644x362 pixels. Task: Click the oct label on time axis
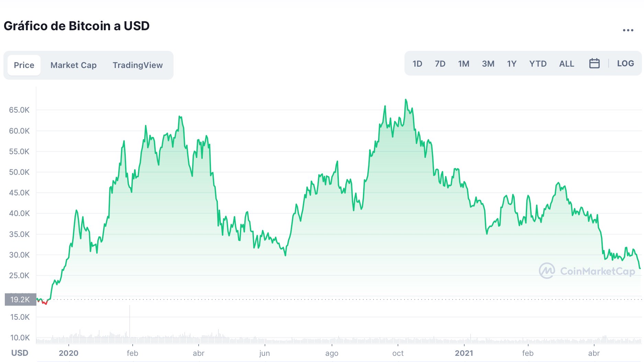point(398,353)
